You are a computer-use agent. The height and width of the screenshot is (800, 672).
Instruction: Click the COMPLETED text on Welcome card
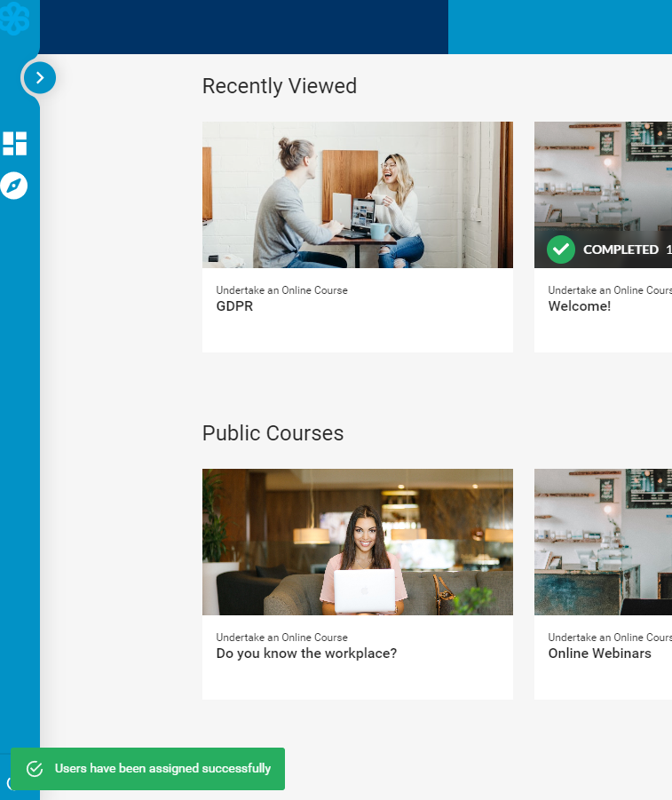(x=621, y=250)
